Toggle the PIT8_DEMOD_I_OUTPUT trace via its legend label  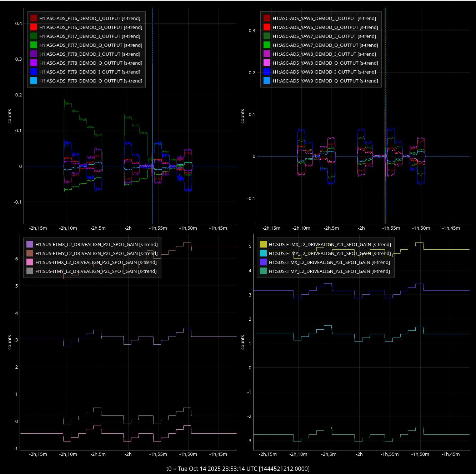(90, 54)
